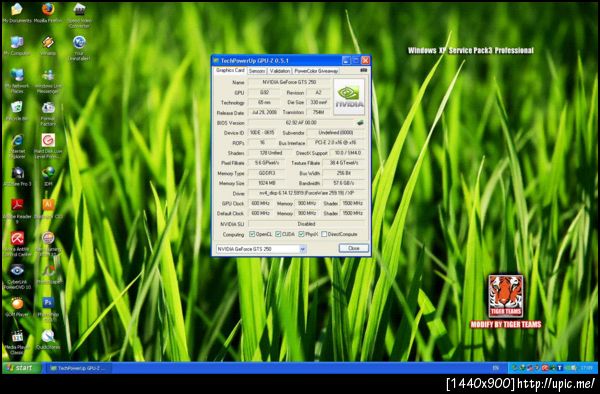Click the BIOS save chip icon

[x=360, y=123]
